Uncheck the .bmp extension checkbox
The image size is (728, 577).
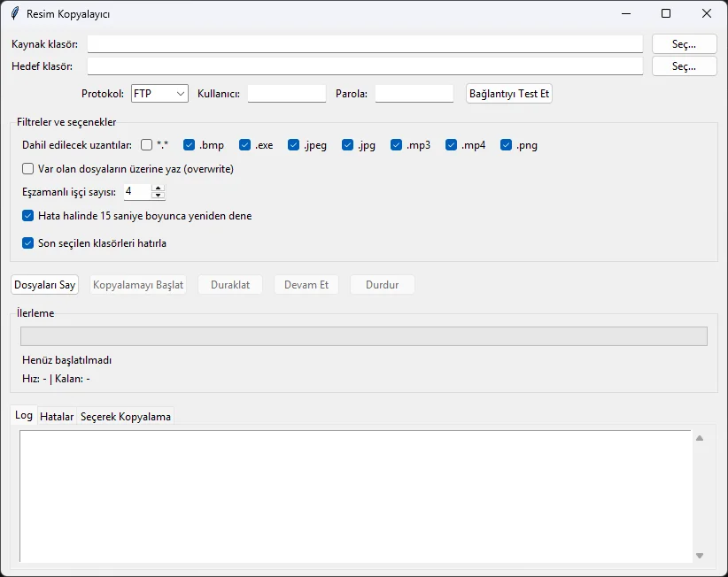pos(189,145)
